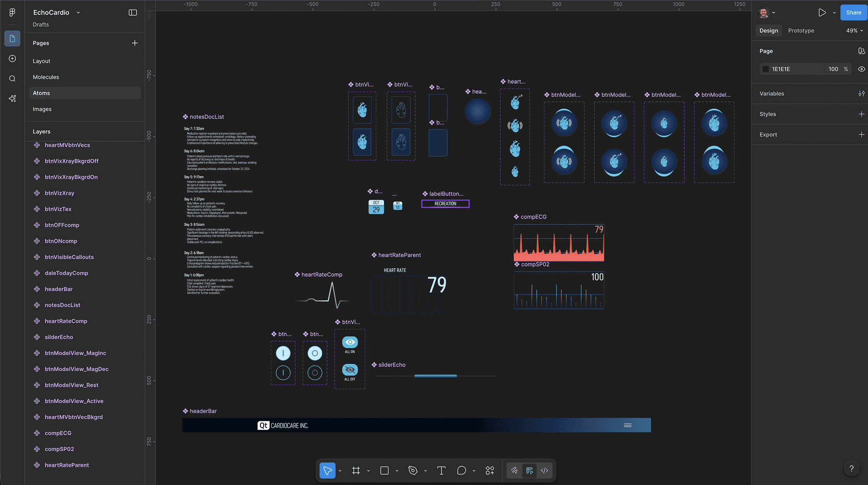Image resolution: width=868 pixels, height=485 pixels.
Task: Select the Text tool
Action: point(441,471)
